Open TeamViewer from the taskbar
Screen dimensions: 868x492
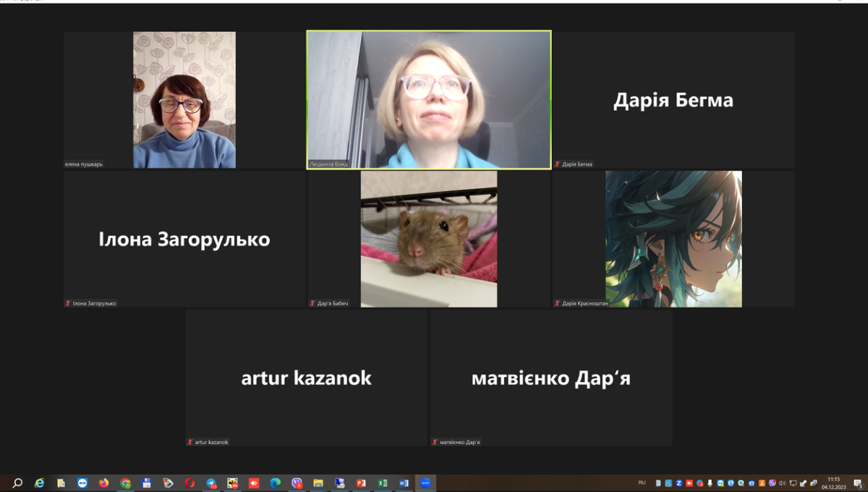tap(82, 483)
